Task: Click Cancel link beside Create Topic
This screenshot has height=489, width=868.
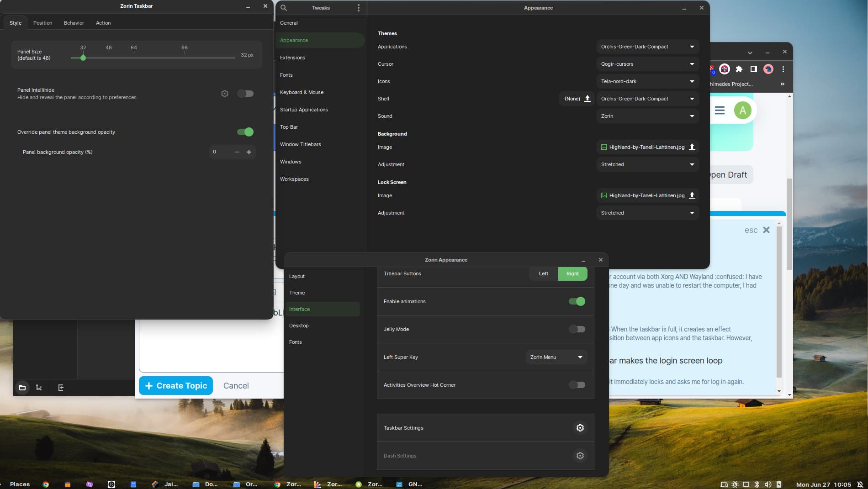Action: [236, 386]
